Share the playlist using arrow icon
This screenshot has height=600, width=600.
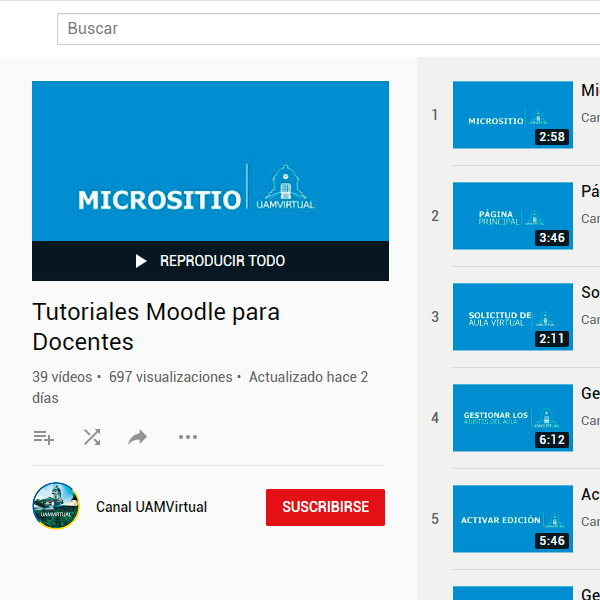point(138,437)
